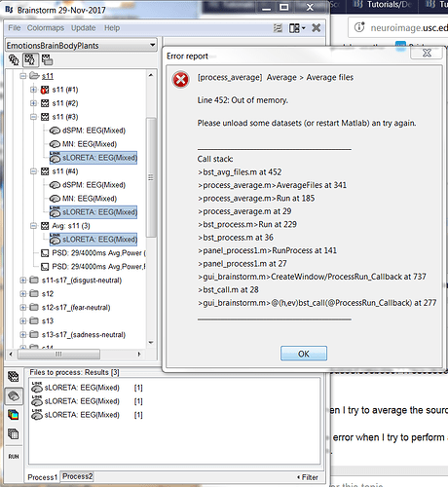Click the Process matrices icon
The image size is (448, 487).
coord(14,434)
